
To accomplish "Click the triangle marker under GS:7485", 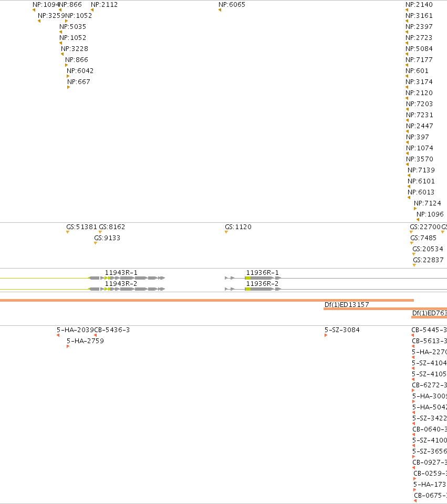I will click(412, 243).
